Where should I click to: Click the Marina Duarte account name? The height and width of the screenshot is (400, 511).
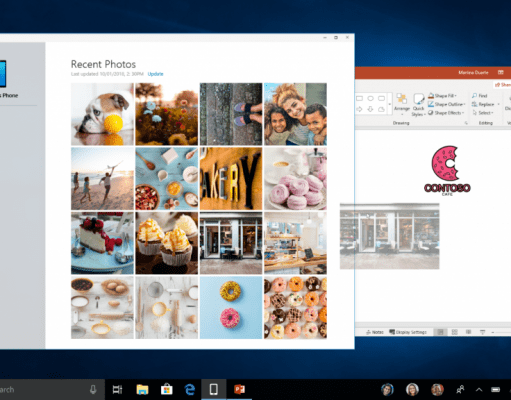pyautogui.click(x=473, y=72)
